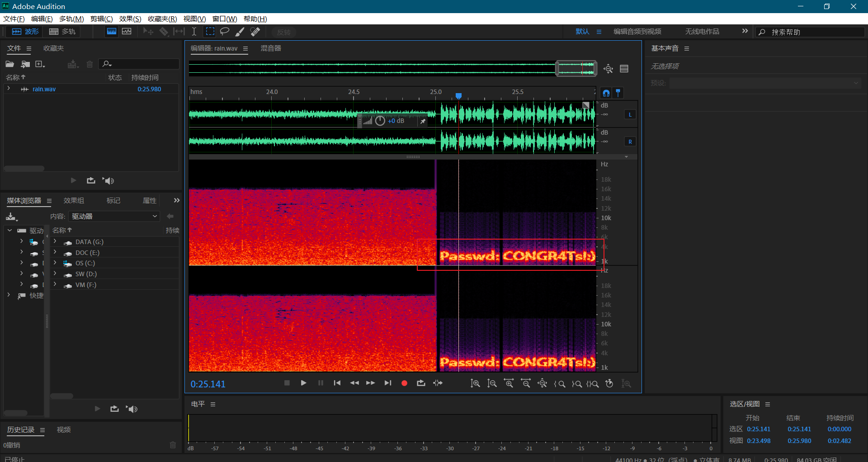This screenshot has width=868, height=462.
Task: Open the 收藏夹(R) menu
Action: (x=162, y=19)
